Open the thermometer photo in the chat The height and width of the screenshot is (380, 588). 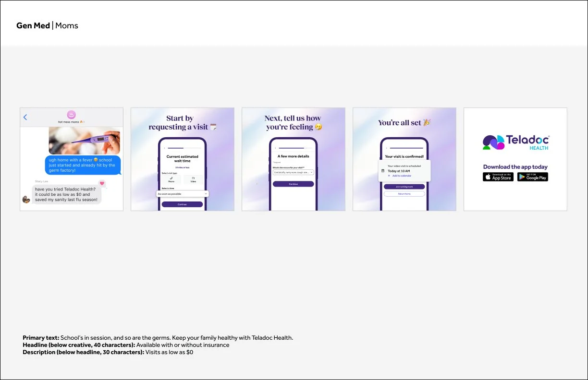click(84, 141)
